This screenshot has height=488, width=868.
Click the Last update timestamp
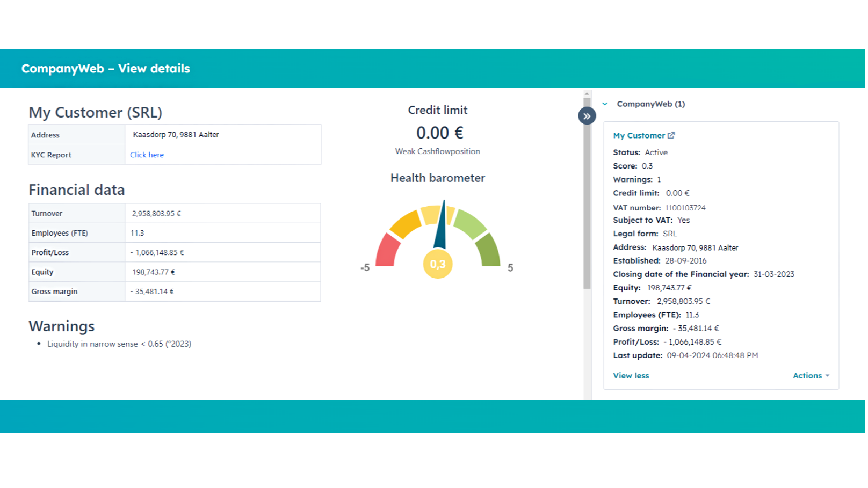click(712, 355)
